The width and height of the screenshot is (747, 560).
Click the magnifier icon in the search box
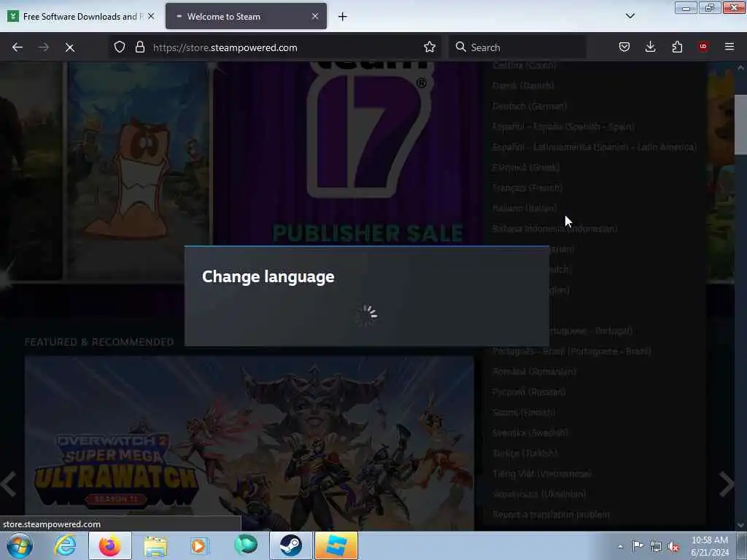pos(460,47)
